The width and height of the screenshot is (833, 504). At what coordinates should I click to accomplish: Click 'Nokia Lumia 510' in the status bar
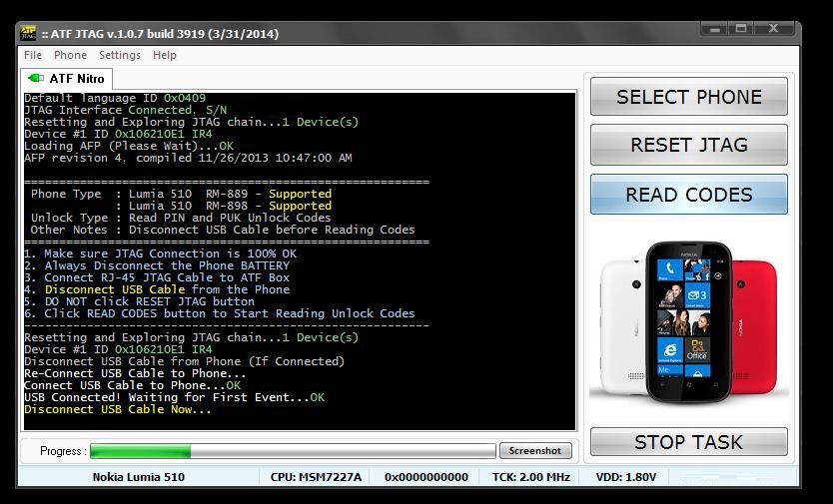139,477
